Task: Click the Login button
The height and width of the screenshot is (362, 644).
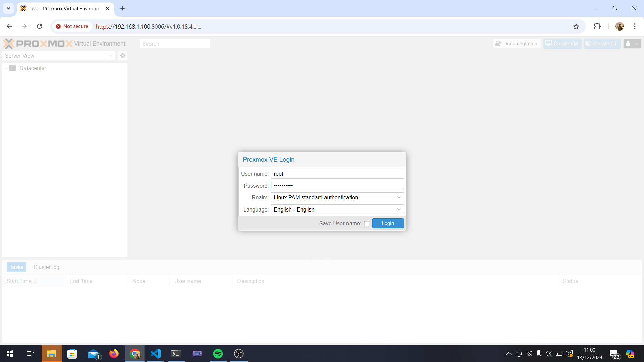Action: (388, 223)
